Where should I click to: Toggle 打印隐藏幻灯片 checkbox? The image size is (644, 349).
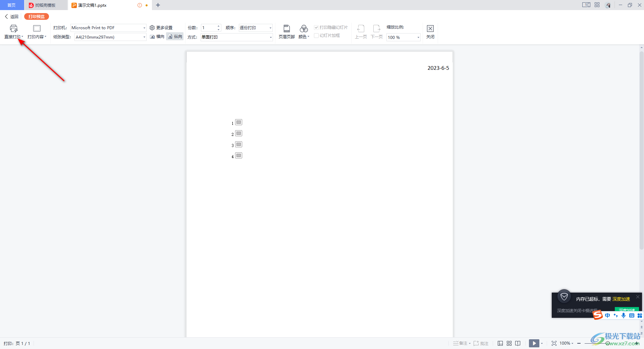pos(316,28)
